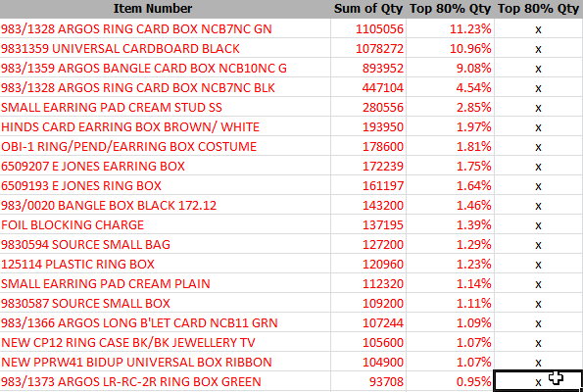Viewport: 583px width, 392px height.
Task: Select the Sum of Qty column header
Action: (368, 8)
